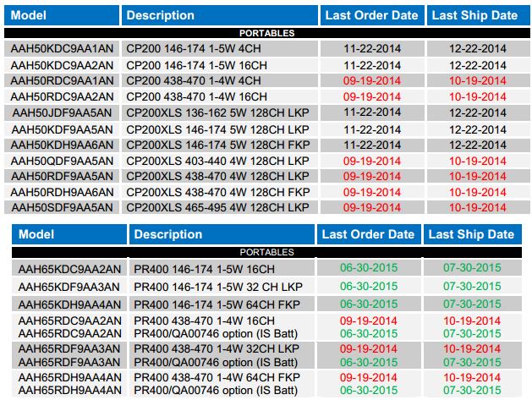Click the first table's Last Ship Date header

pos(479,15)
